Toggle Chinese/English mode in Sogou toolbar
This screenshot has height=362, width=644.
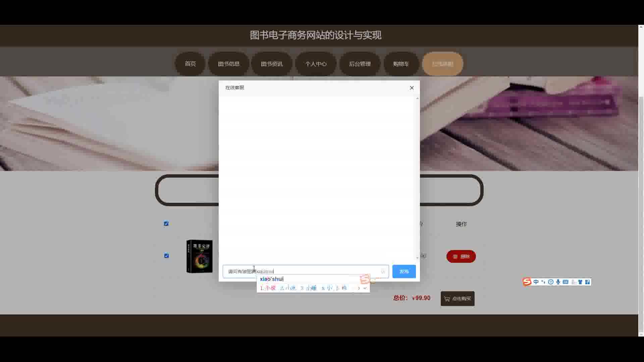pos(536,282)
